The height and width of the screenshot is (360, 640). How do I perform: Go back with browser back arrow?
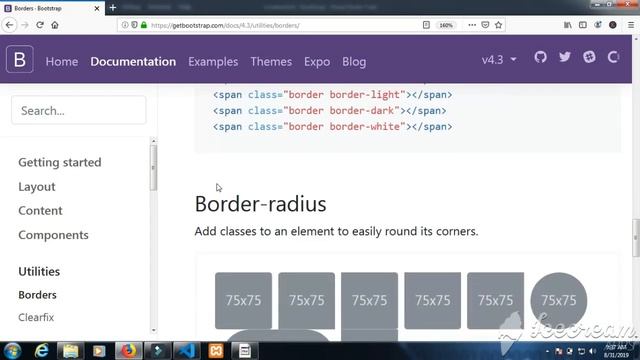tap(9, 25)
